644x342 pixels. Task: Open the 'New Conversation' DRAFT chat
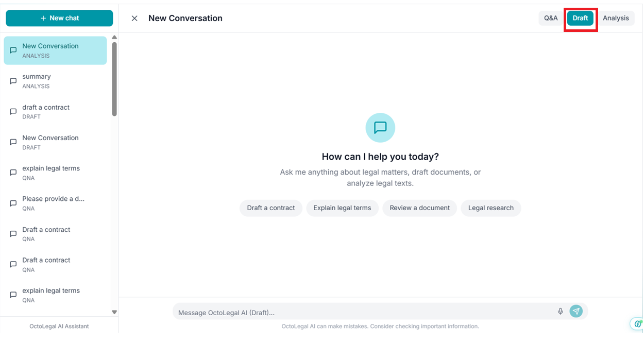click(50, 142)
